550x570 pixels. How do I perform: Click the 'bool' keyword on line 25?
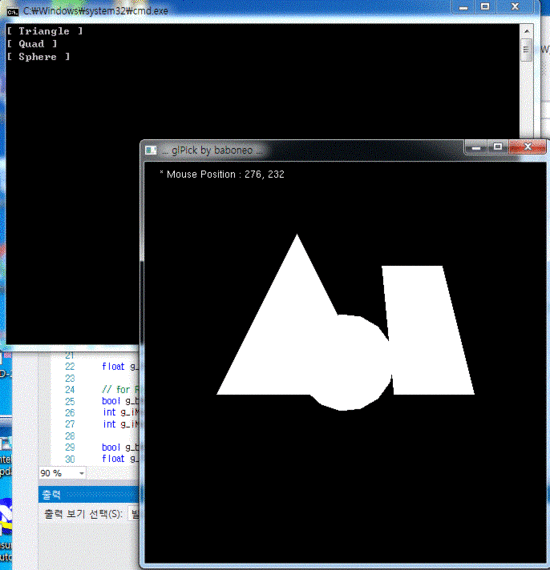pyautogui.click(x=111, y=401)
